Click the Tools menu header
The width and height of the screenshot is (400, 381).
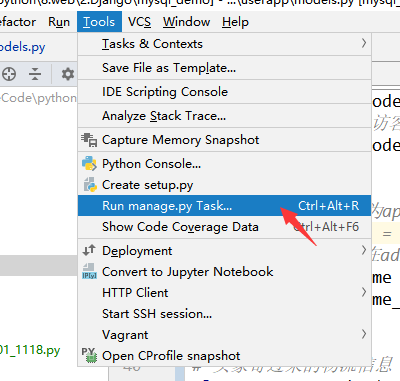[x=99, y=22]
